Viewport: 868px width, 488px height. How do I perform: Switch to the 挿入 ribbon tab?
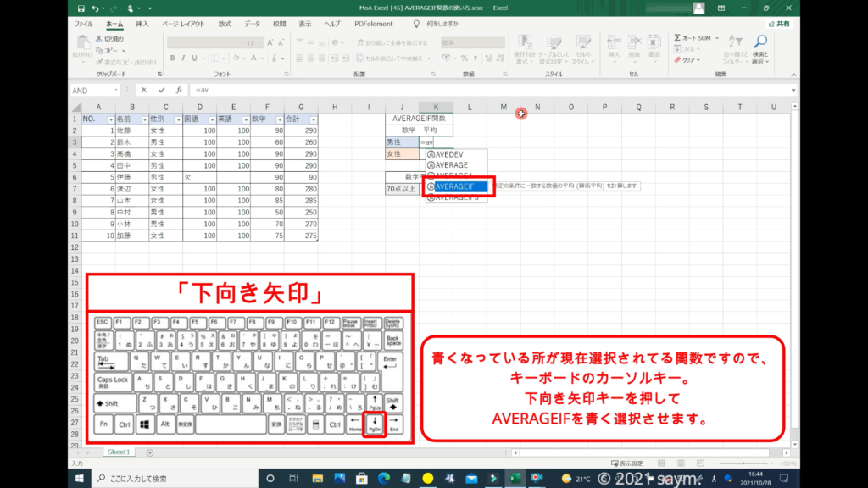coord(142,24)
